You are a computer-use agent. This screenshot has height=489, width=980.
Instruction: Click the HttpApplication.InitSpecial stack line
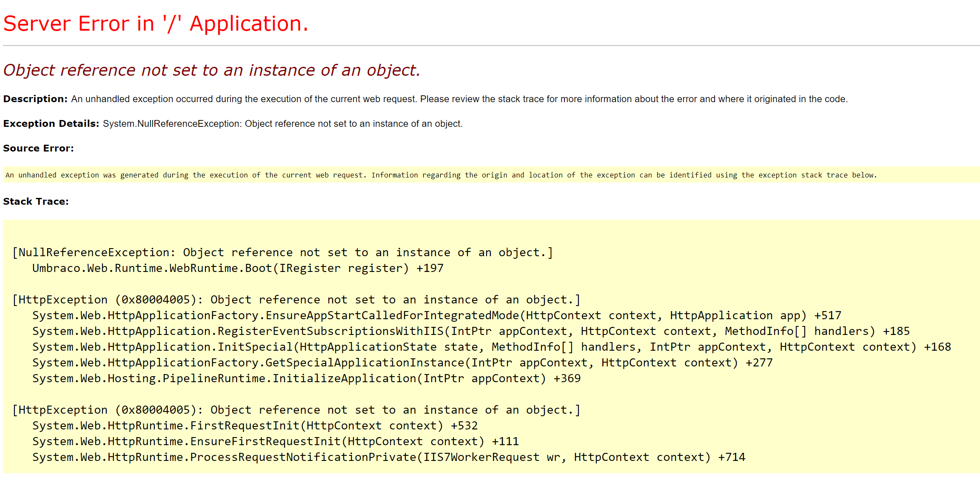point(491,347)
